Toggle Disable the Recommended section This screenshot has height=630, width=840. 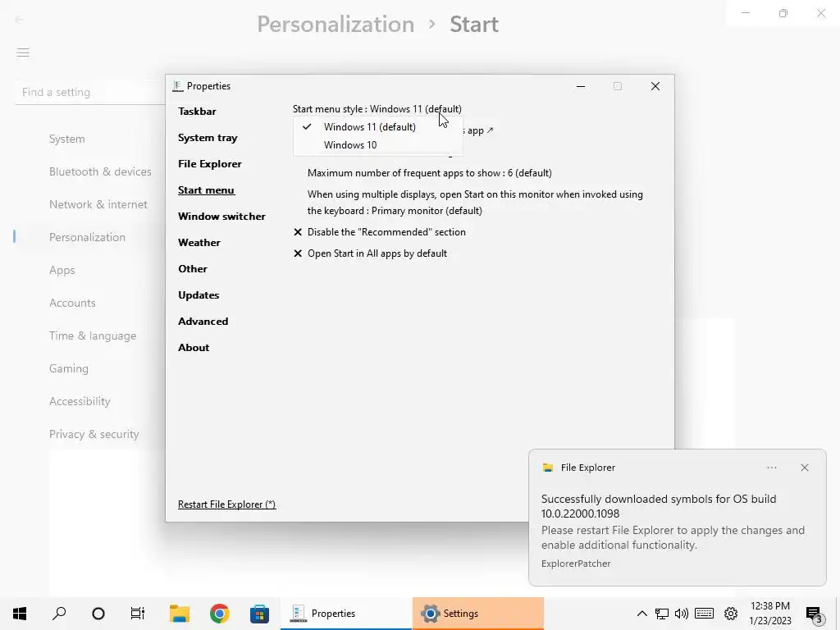click(x=380, y=232)
